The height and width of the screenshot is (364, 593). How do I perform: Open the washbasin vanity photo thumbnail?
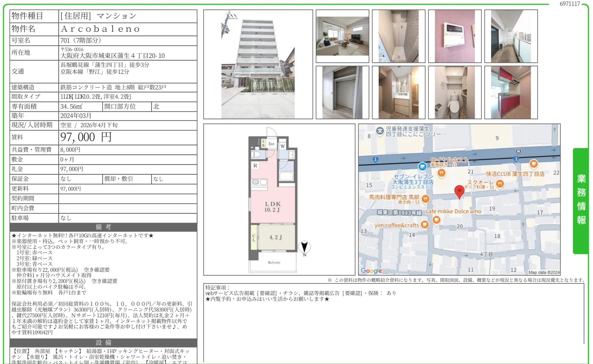(x=398, y=92)
